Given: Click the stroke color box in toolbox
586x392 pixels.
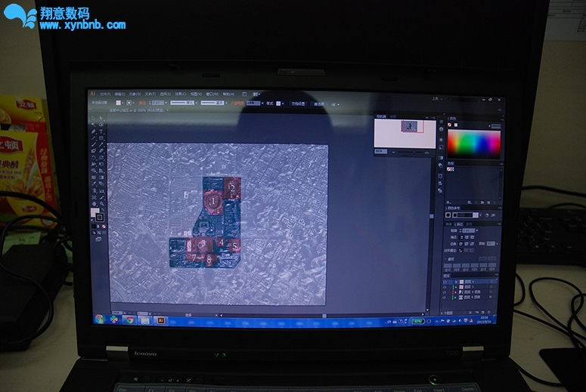Looking at the screenshot, I should click(99, 218).
